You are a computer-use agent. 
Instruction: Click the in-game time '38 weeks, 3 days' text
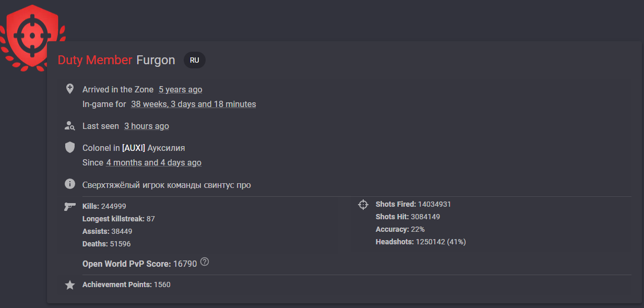coord(194,104)
